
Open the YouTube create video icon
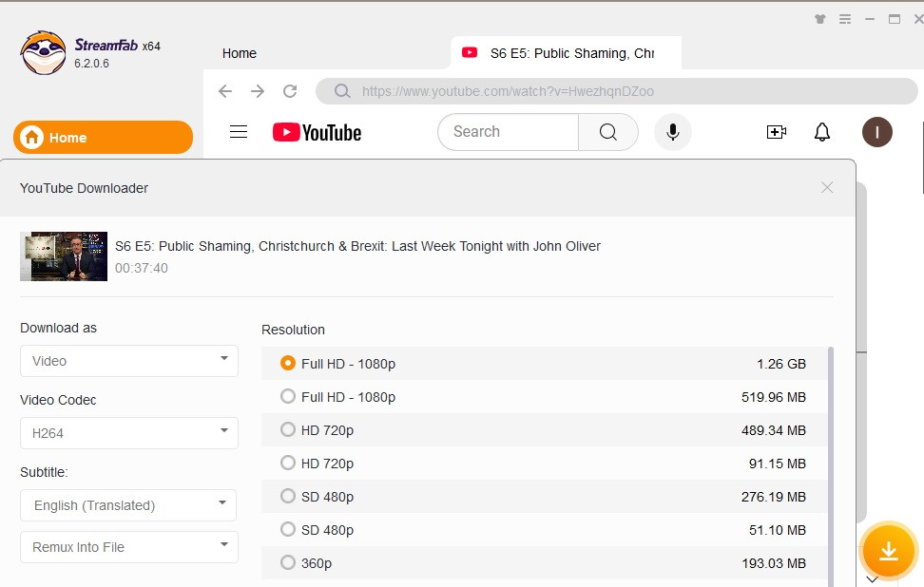[776, 132]
